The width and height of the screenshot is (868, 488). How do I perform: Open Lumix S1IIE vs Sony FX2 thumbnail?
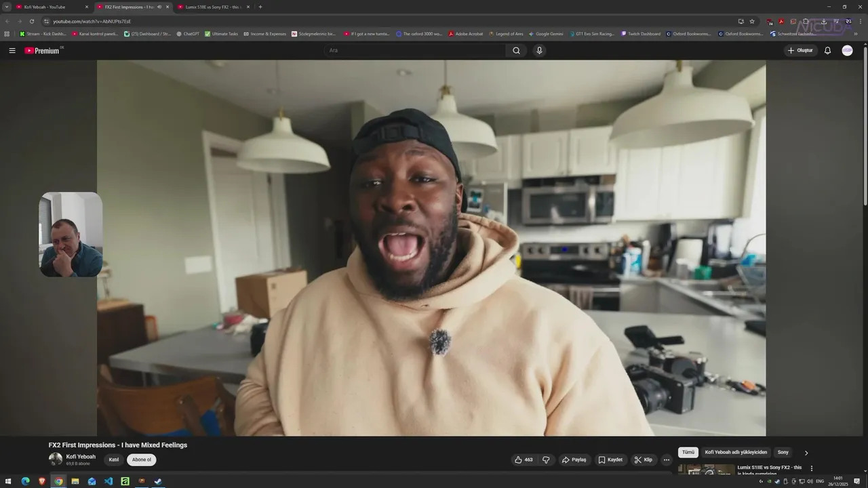tap(706, 469)
